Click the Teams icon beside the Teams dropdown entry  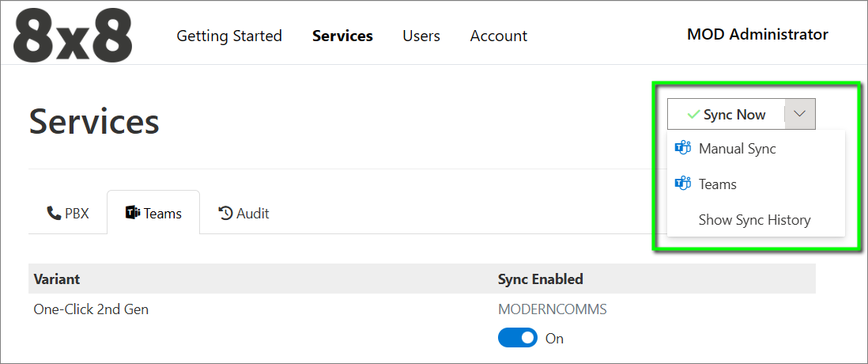[682, 184]
